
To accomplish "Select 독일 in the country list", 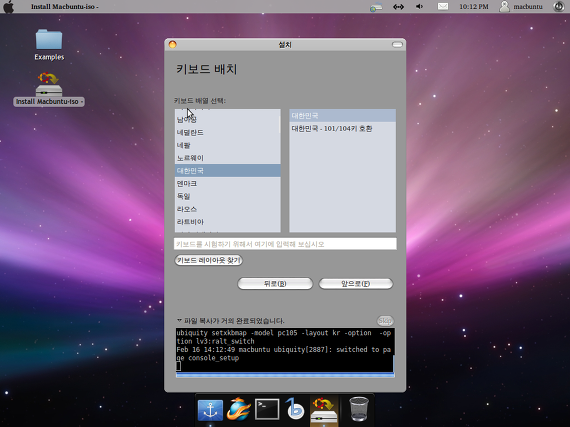I will pos(228,196).
